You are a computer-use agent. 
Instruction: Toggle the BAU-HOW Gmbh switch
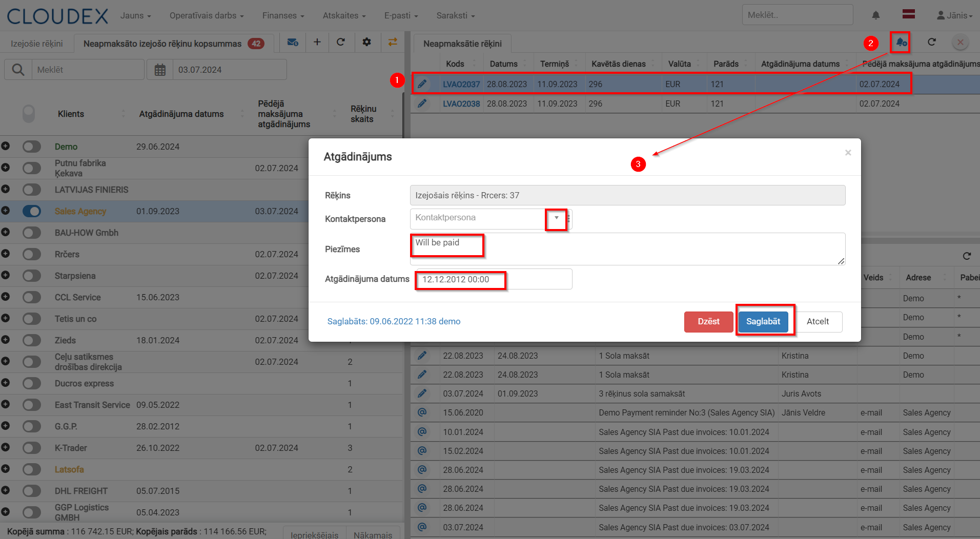click(x=32, y=233)
